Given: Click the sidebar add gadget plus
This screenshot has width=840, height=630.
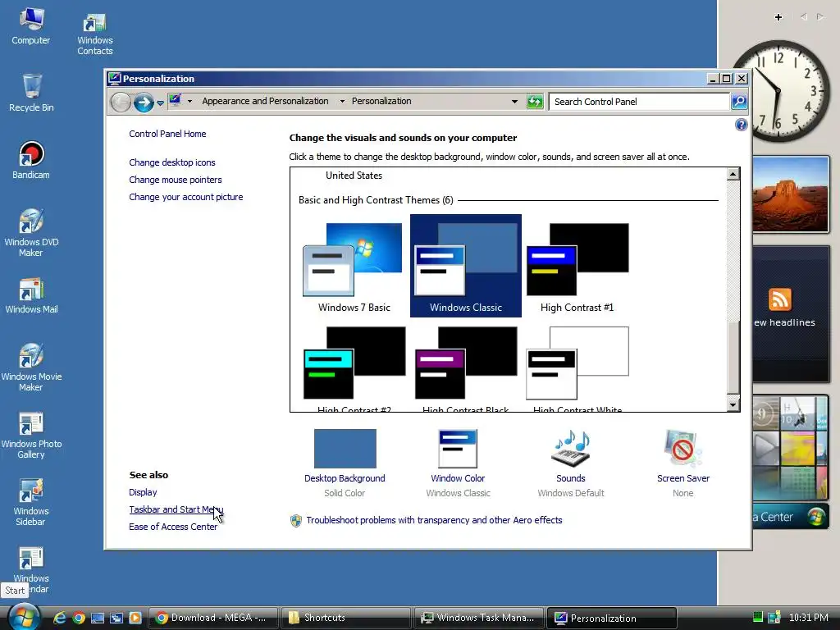Looking at the screenshot, I should [778, 17].
